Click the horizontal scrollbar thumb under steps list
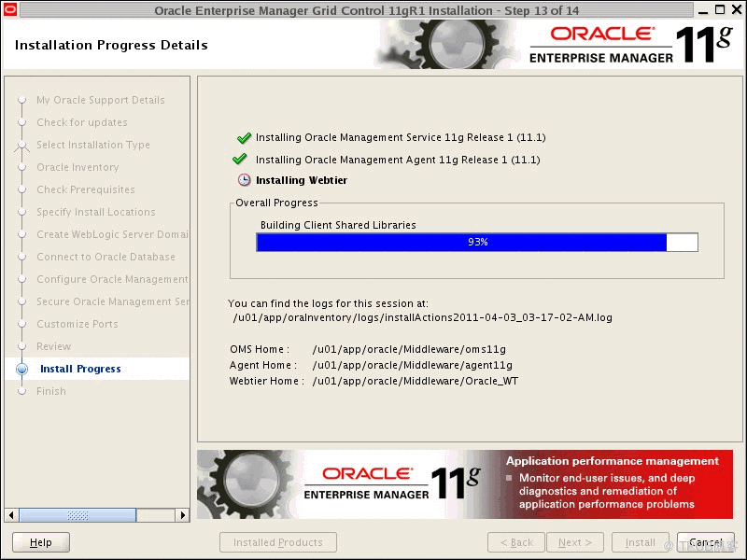 (x=78, y=515)
